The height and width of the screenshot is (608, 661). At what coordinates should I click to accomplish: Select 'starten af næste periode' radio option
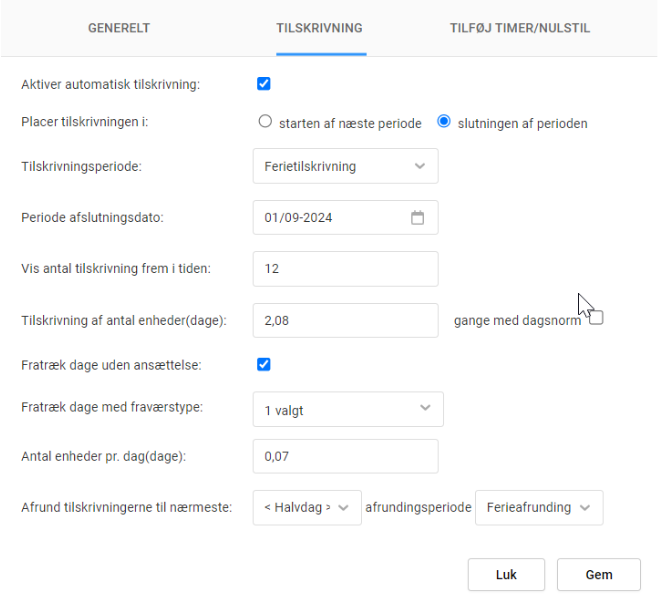click(265, 122)
